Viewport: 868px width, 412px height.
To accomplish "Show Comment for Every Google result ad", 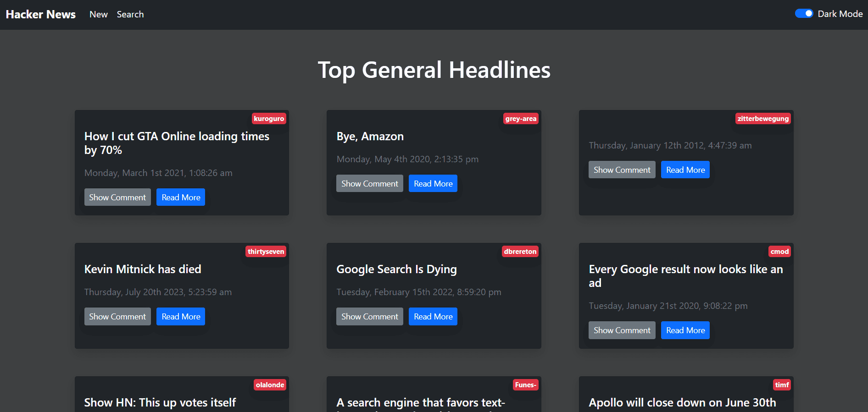I will coord(622,330).
